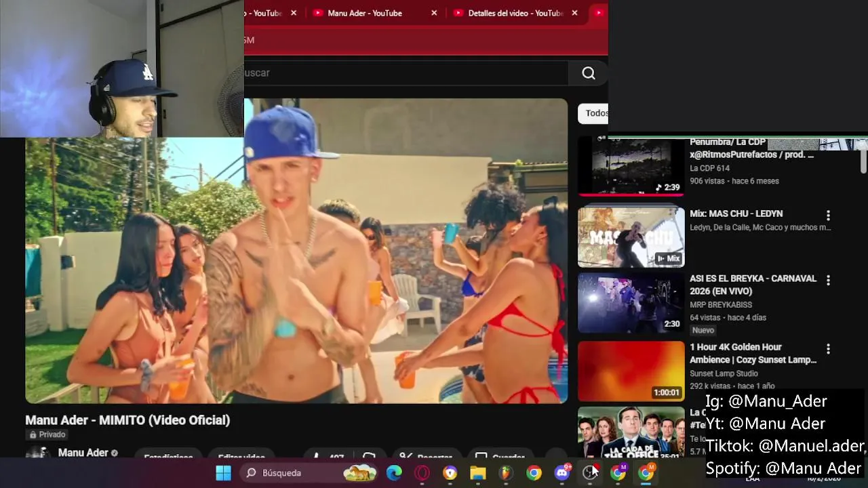Click MRP BREYKABISS channel name
Screen dimensions: 868x488
click(x=721, y=305)
